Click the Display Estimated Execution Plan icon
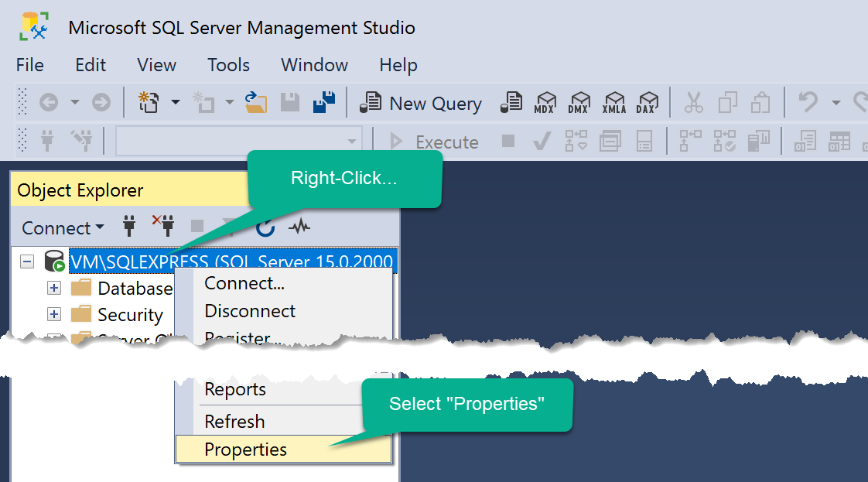Screen dimensions: 868x482 [576, 141]
